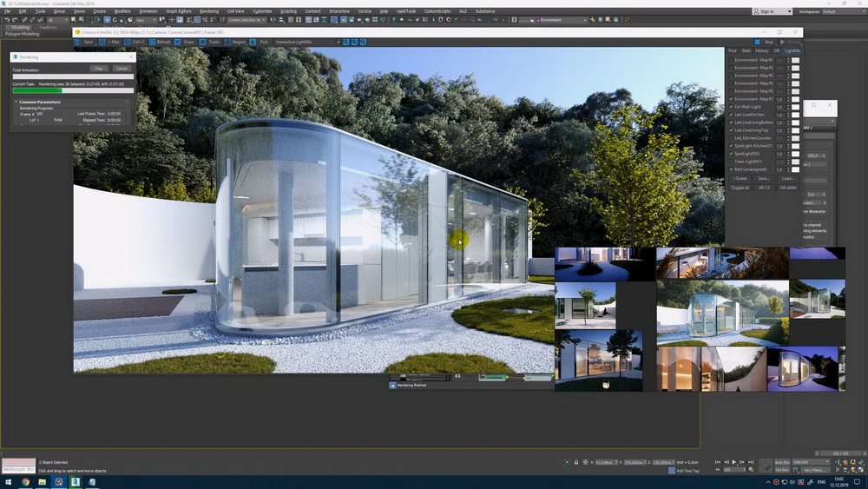868x489 pixels.
Task: Click the large Set Keys plus icon
Action: click(766, 466)
